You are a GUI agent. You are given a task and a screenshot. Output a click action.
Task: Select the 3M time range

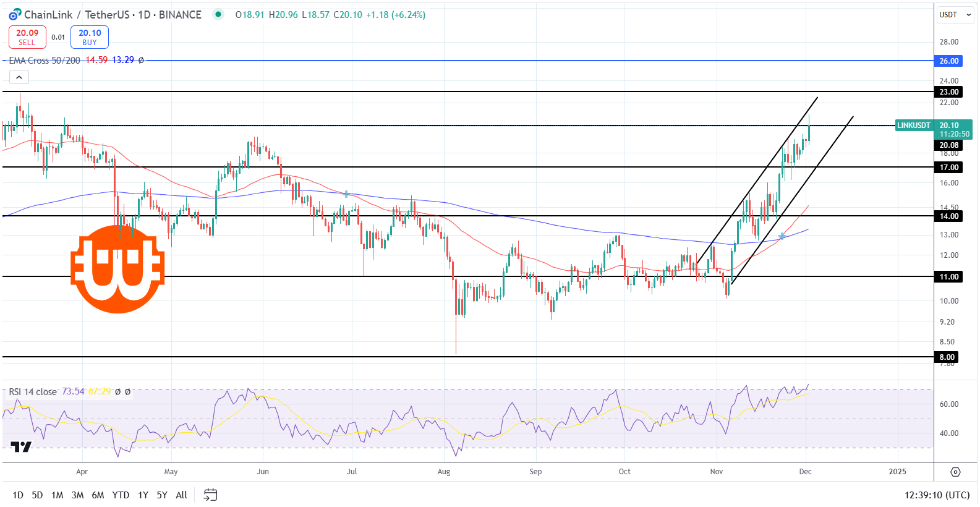pos(77,495)
